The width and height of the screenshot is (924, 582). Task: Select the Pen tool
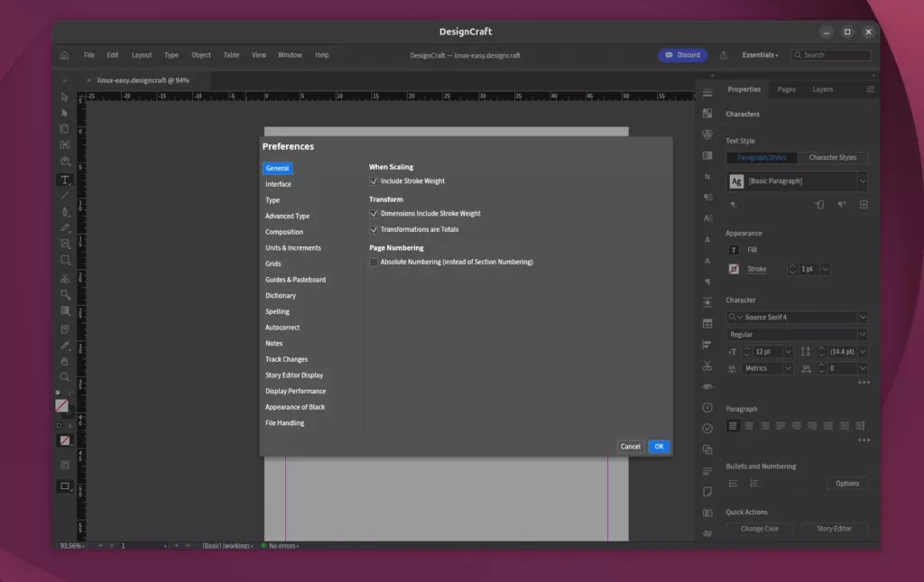pyautogui.click(x=65, y=211)
